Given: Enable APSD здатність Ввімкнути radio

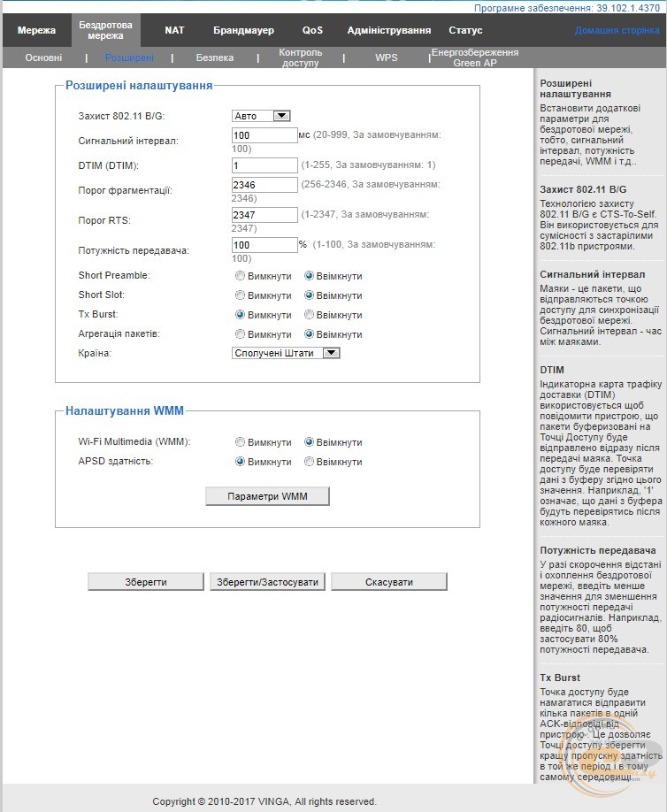Looking at the screenshot, I should [309, 462].
